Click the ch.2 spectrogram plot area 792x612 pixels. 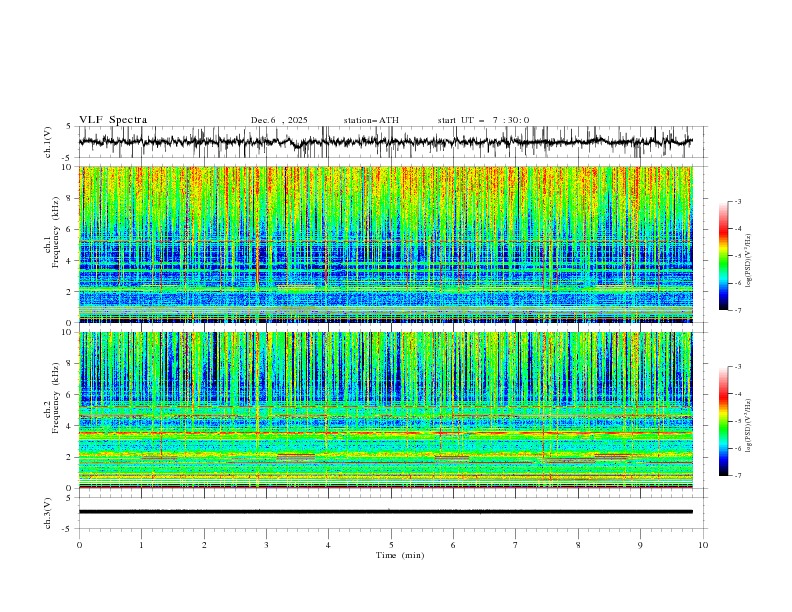(x=386, y=410)
